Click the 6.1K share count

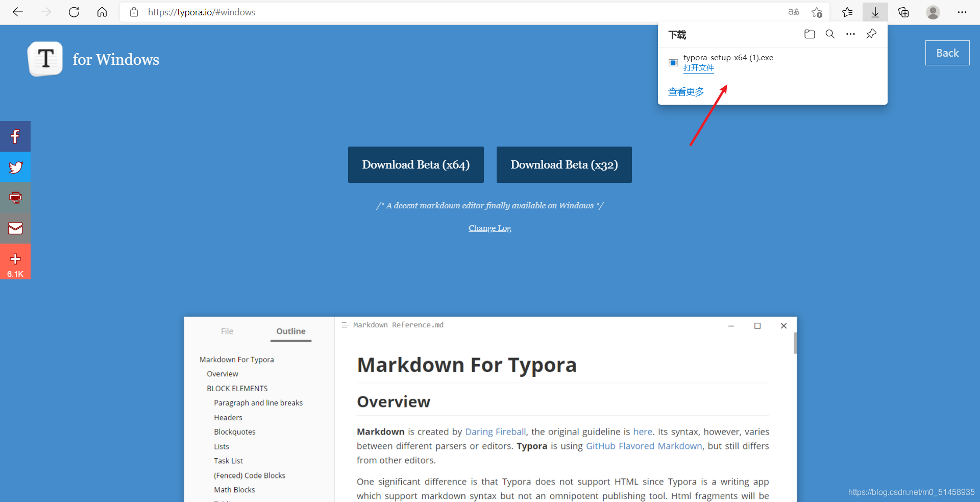15,274
